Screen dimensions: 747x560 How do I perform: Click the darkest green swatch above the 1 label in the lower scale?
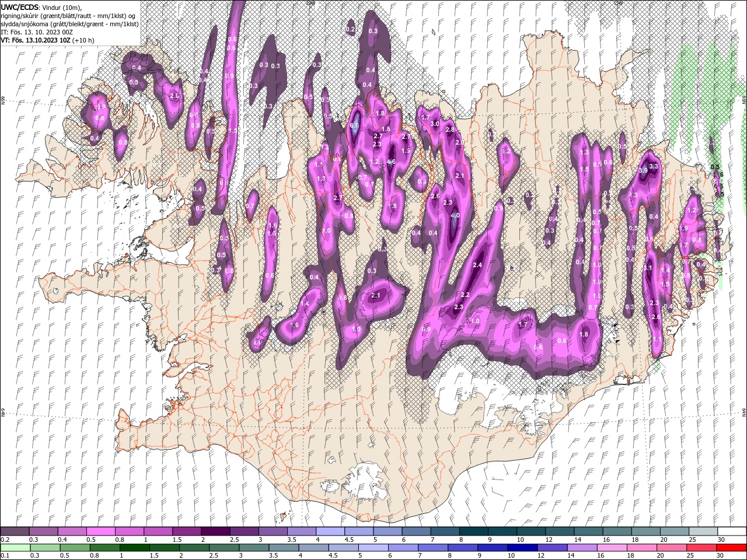point(135,548)
